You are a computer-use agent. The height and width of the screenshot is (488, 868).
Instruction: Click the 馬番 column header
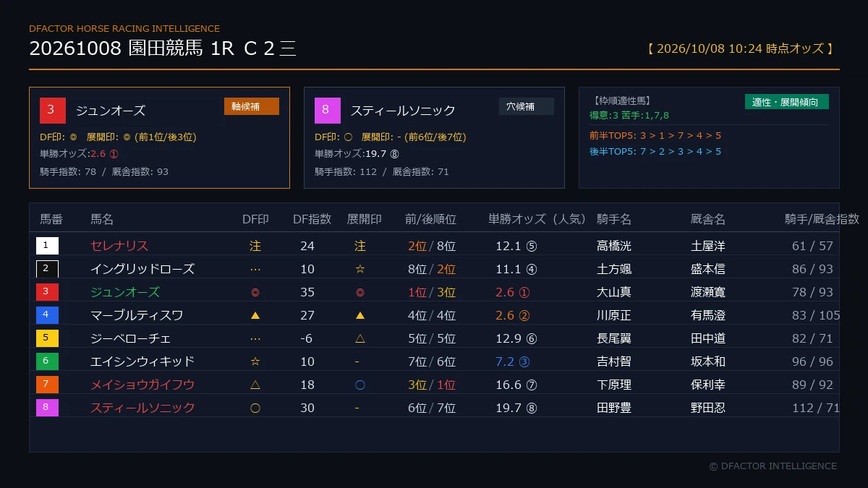pos(51,219)
